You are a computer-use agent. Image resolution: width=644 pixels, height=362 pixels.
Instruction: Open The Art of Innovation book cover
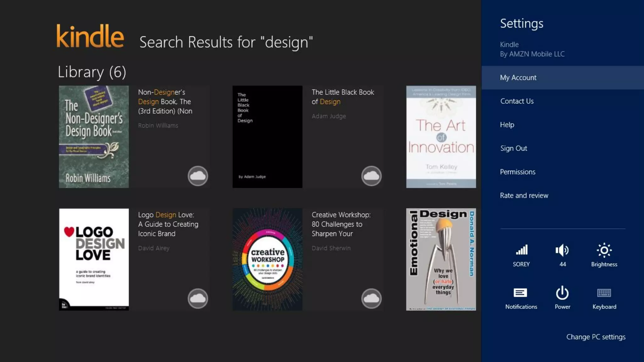441,137
